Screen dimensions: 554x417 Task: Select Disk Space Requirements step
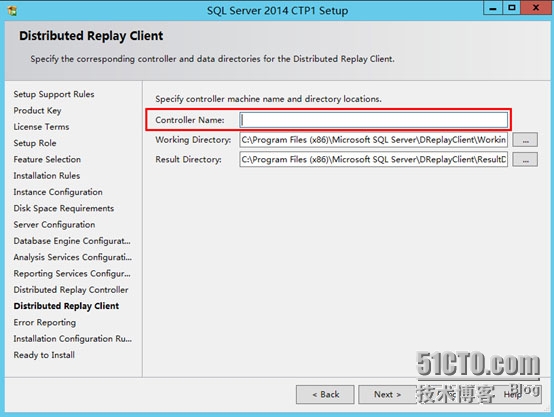[64, 208]
